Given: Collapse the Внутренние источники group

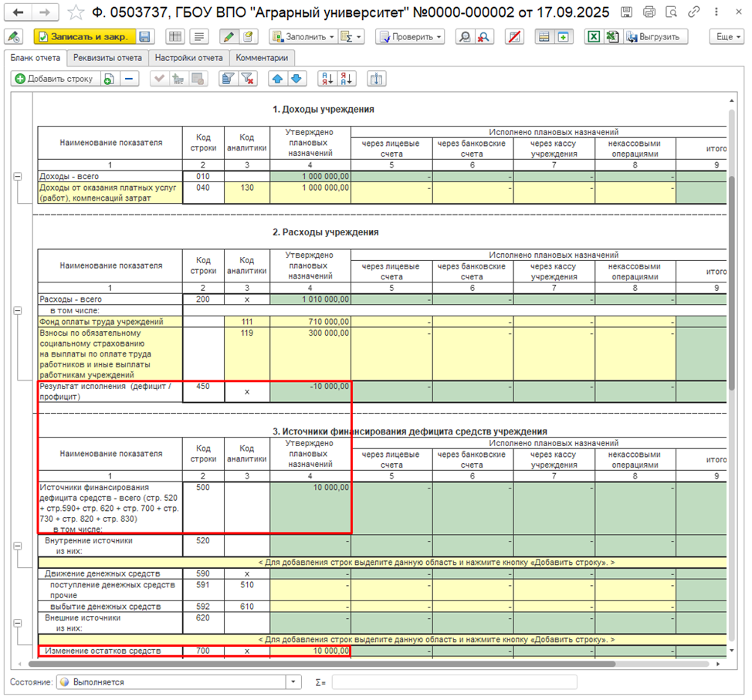Looking at the screenshot, I should (18, 546).
